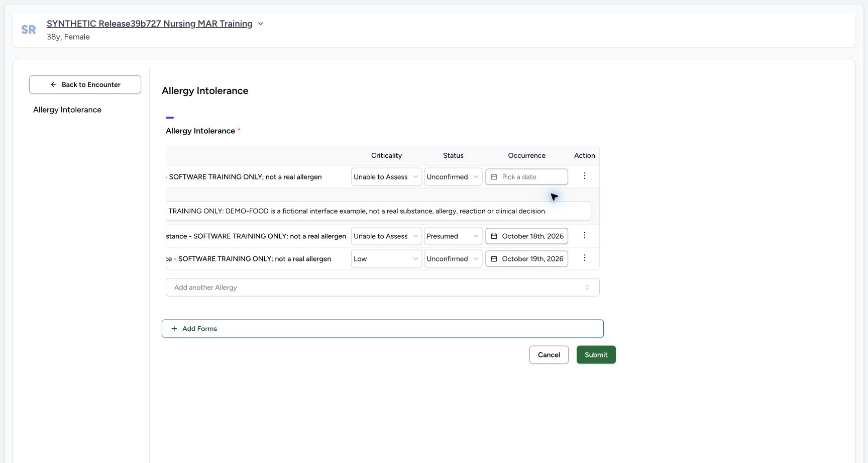Change the October 18th, 2026 occurrence date
This screenshot has width=868, height=463.
526,236
